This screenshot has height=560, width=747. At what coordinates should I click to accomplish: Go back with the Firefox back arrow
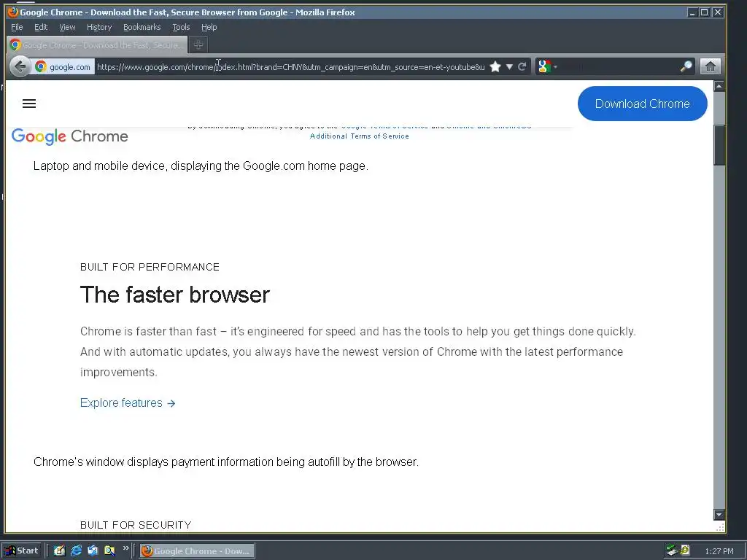point(20,66)
